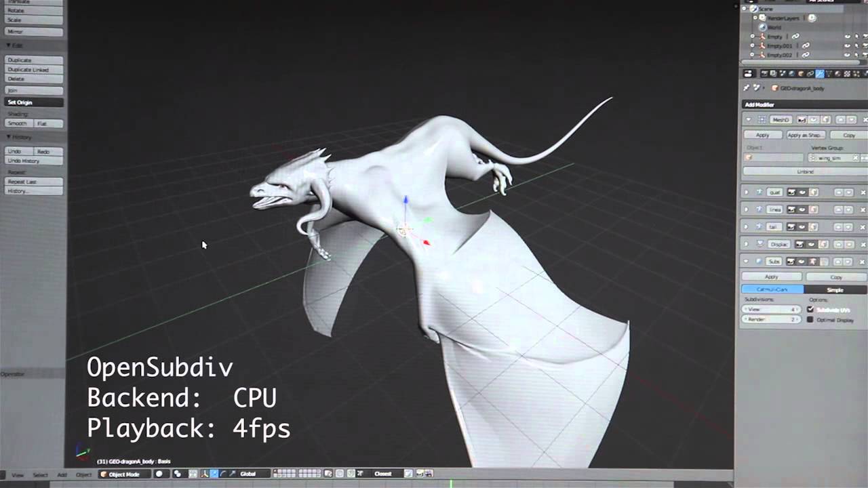Select the Catmull-Clark subdivision type
Viewport: 868px width, 488px height.
772,290
